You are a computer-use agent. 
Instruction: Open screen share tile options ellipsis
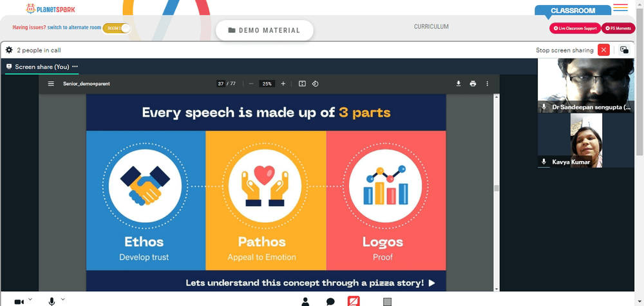pyautogui.click(x=75, y=66)
